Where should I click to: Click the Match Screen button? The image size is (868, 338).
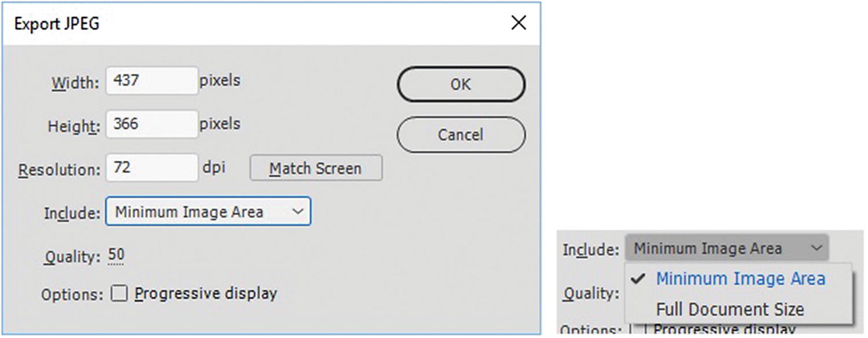(x=315, y=168)
